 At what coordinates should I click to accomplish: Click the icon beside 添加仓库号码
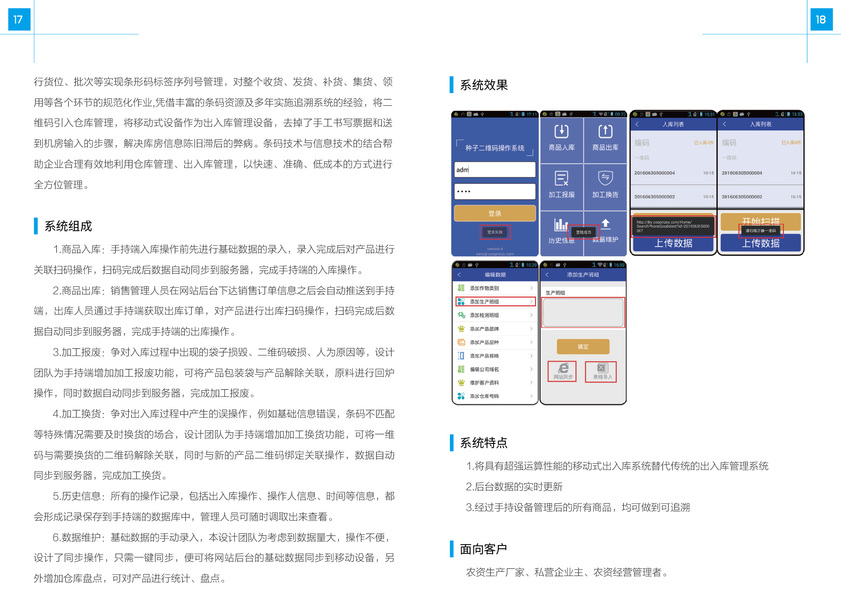461,396
